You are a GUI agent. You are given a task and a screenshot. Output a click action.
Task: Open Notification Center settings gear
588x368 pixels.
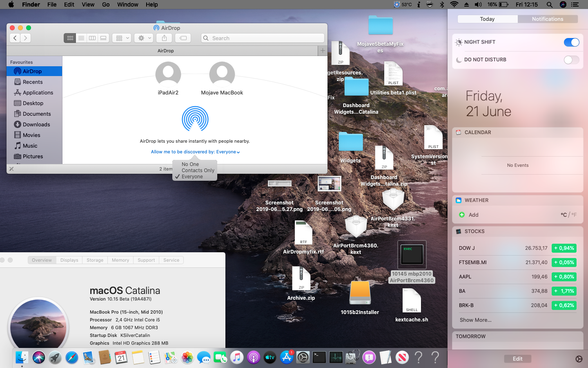tap(579, 359)
